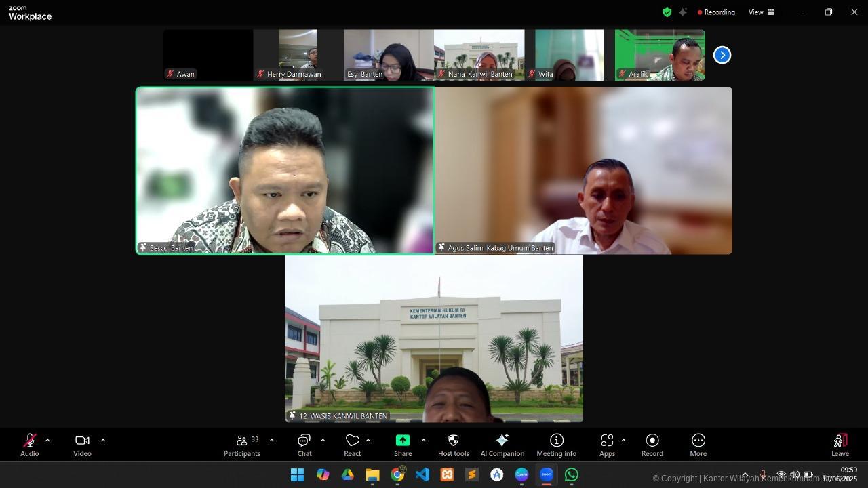The height and width of the screenshot is (488, 868).
Task: Expand audio options arrow next to Audio
Action: (x=47, y=441)
